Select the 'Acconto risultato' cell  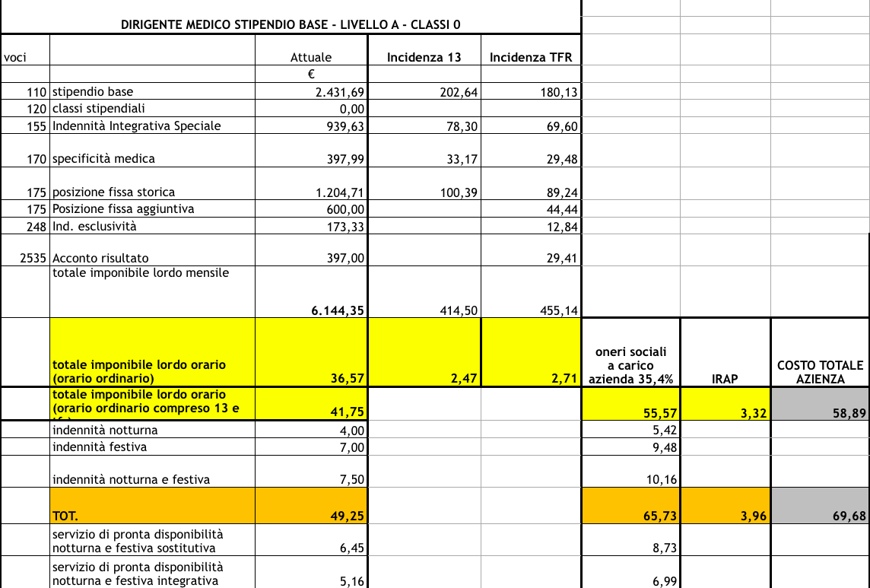tap(152, 258)
